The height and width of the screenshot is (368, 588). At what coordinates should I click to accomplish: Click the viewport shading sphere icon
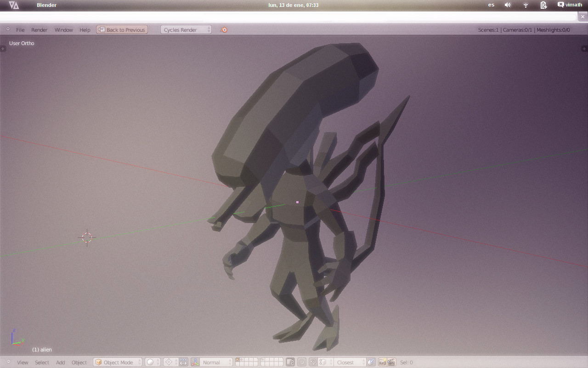[x=150, y=362]
